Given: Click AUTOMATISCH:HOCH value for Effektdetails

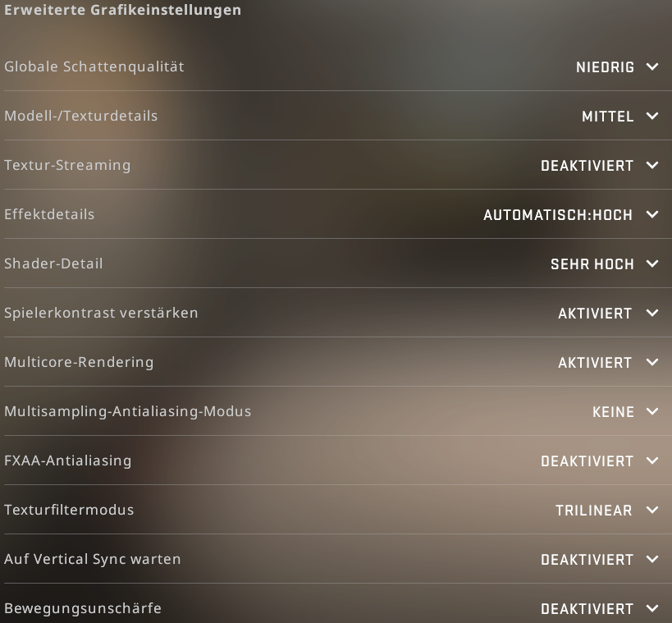Looking at the screenshot, I should pyautogui.click(x=558, y=215).
